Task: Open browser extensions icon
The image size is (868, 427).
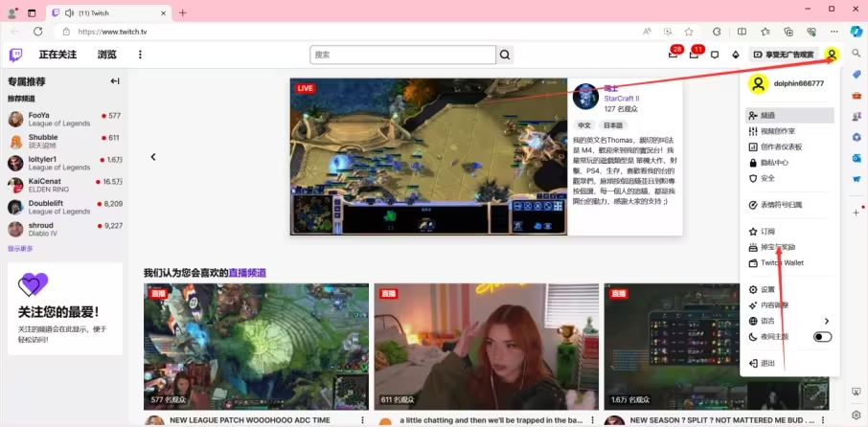Action: tap(717, 32)
